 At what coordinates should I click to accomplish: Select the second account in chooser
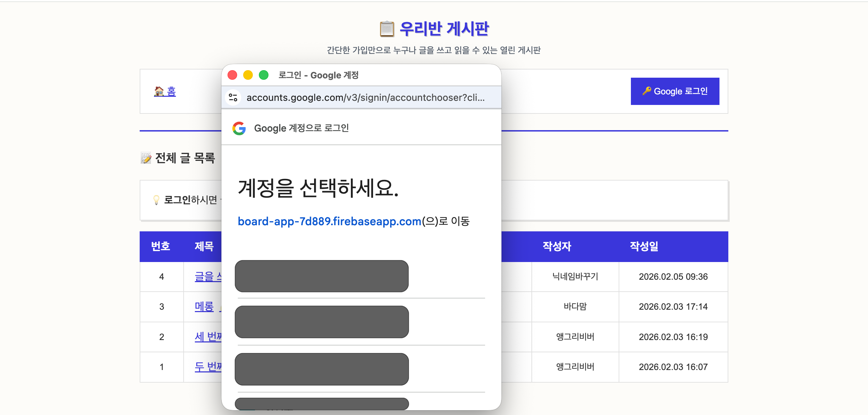(322, 322)
